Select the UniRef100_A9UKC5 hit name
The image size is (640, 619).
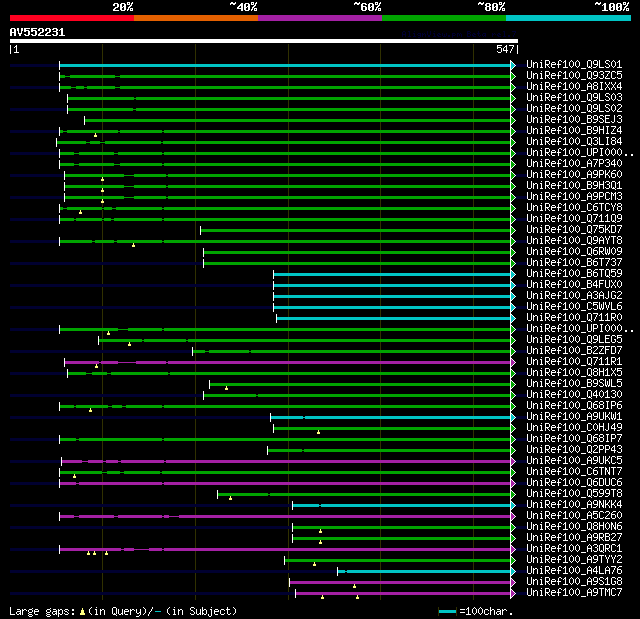pyautogui.click(x=574, y=461)
